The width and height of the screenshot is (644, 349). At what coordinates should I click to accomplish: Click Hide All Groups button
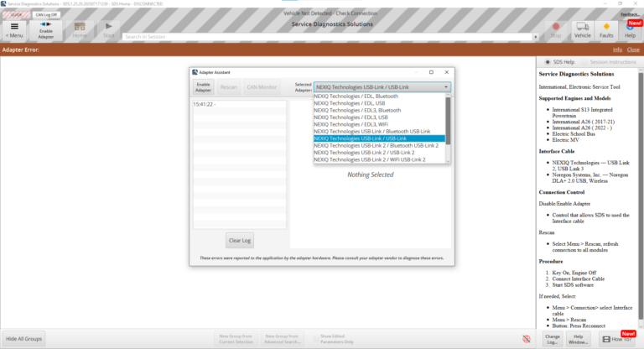[x=23, y=339]
